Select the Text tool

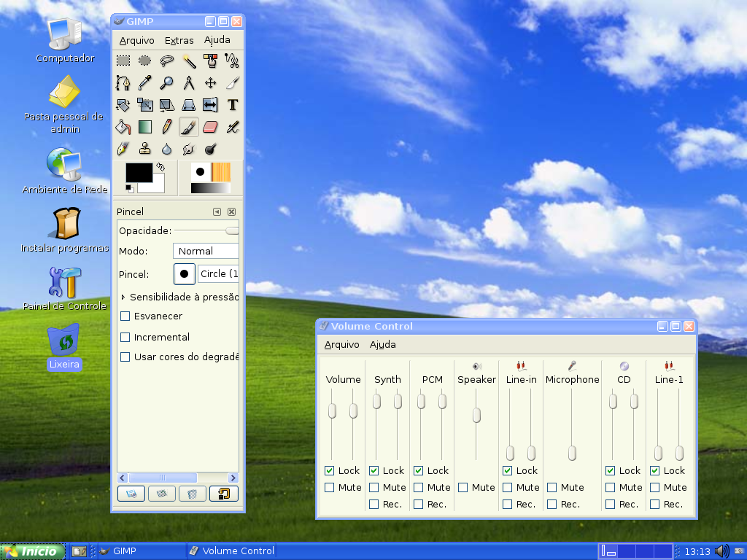232,105
